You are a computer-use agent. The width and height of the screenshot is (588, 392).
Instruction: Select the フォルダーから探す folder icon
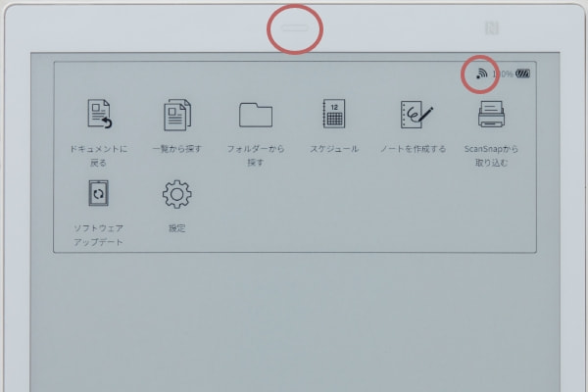point(256,115)
